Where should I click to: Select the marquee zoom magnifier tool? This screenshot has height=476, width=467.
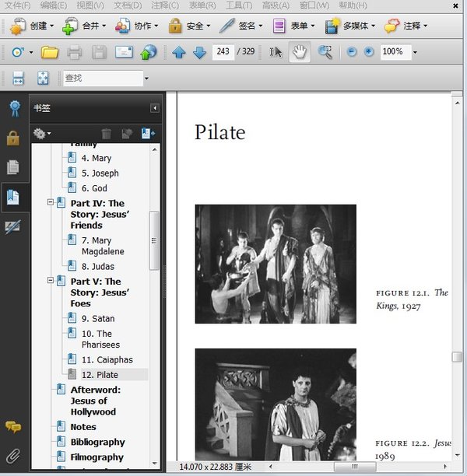coord(325,52)
